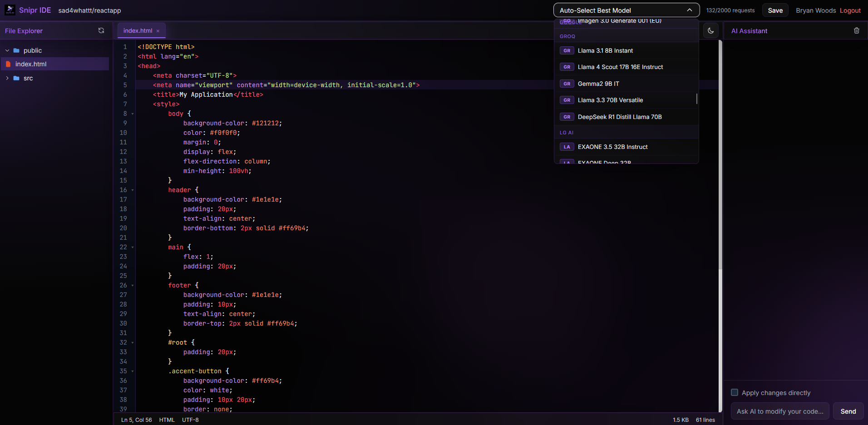Fold the main CSS block at line 22

point(133,247)
